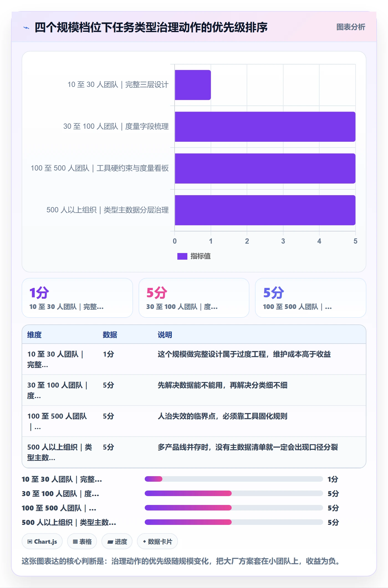Select the 表格 tag chip
The image size is (388, 588).
coord(82,541)
